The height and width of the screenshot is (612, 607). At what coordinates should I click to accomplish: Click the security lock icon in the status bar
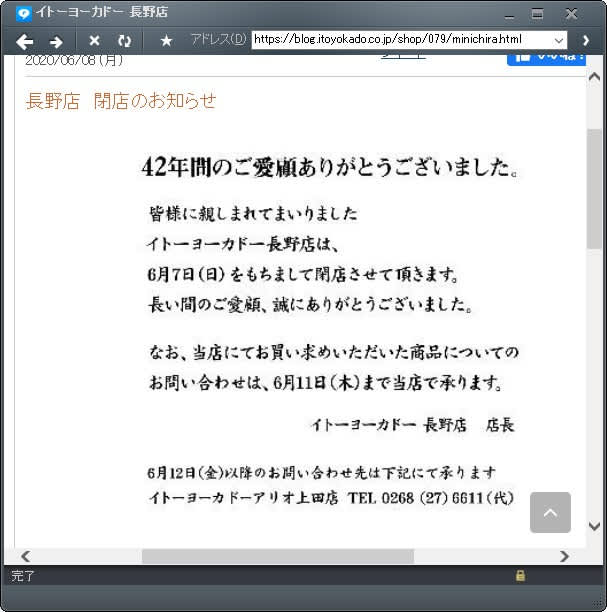[520, 575]
